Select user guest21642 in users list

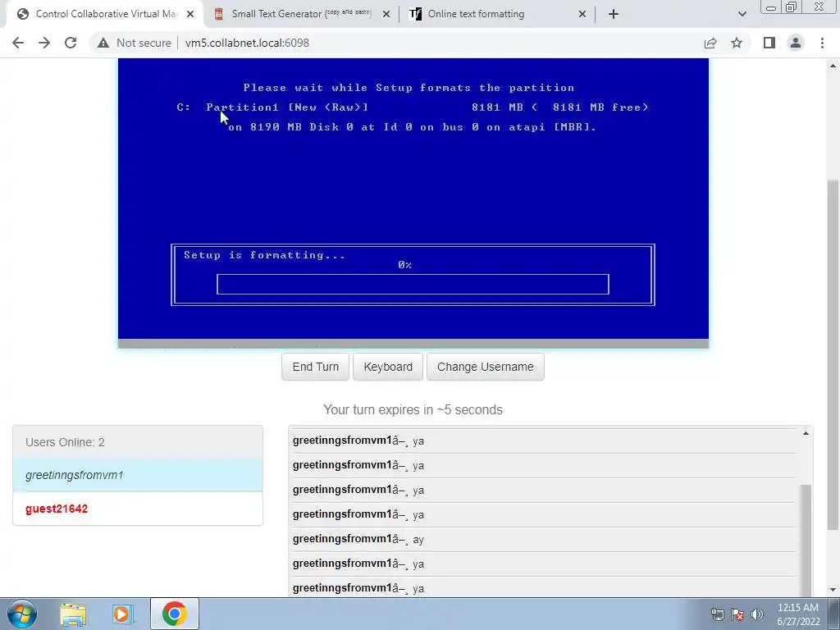coord(138,509)
